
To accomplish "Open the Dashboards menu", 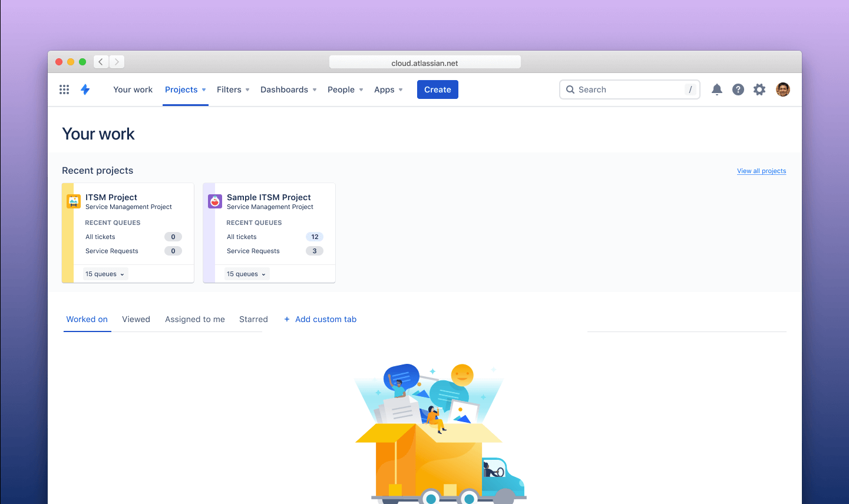I will (x=287, y=89).
